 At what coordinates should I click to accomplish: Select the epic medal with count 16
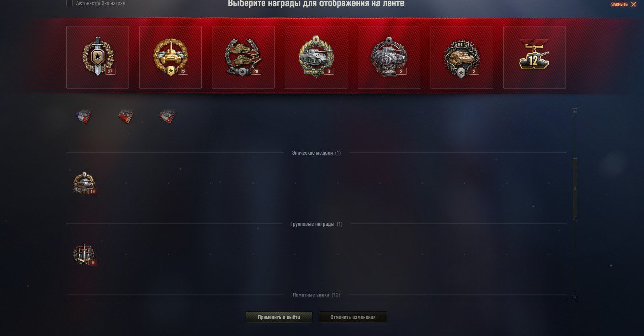[x=85, y=183]
